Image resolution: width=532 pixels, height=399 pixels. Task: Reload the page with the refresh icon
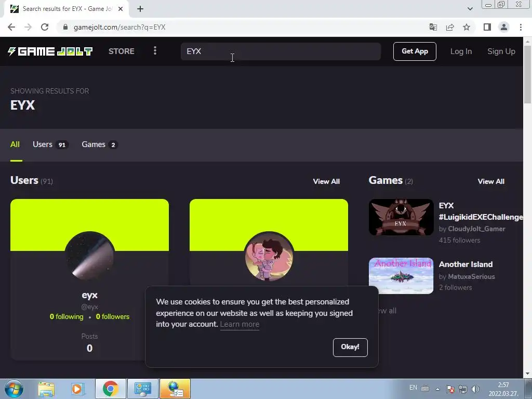click(x=45, y=27)
